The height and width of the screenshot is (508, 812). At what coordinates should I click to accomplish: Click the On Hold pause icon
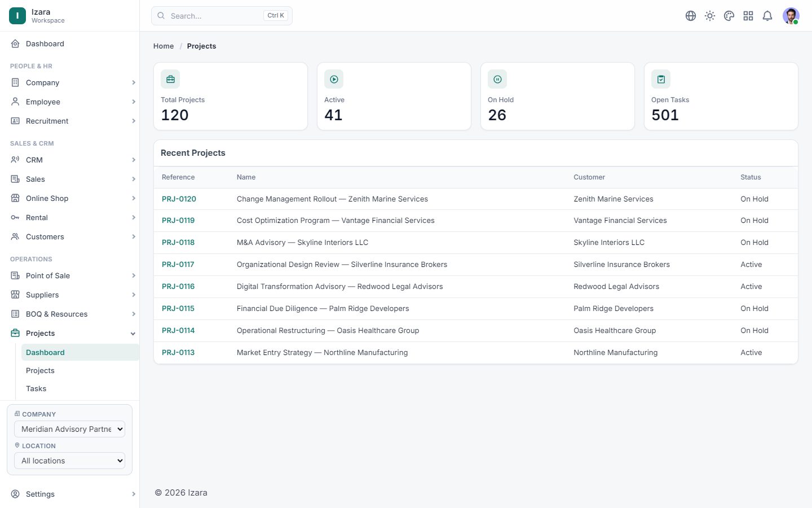497,80
